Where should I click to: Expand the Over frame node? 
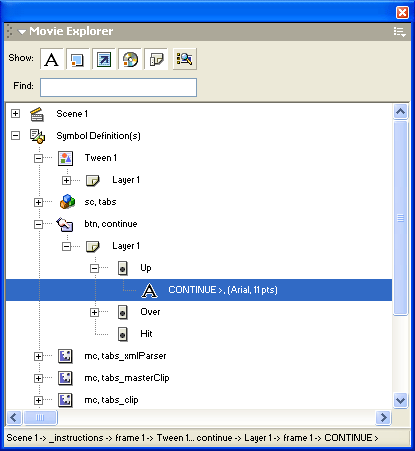[x=94, y=312]
